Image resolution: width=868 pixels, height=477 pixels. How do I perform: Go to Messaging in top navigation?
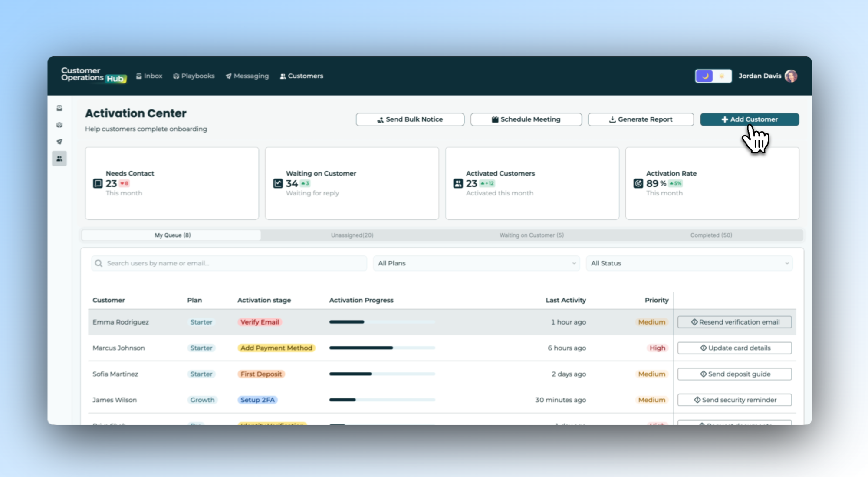[x=247, y=76]
